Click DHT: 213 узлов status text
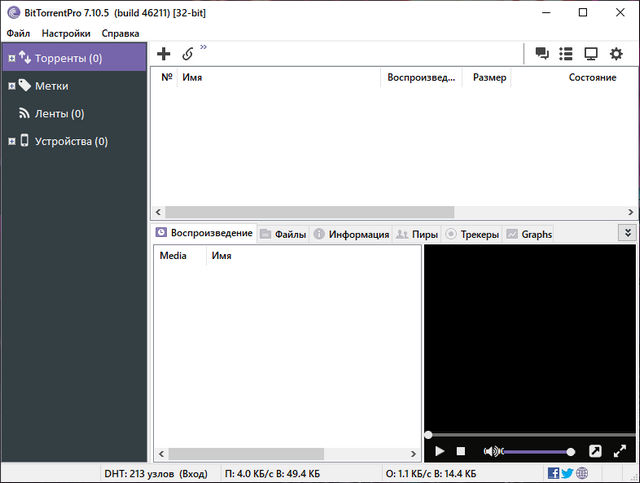 tap(156, 474)
